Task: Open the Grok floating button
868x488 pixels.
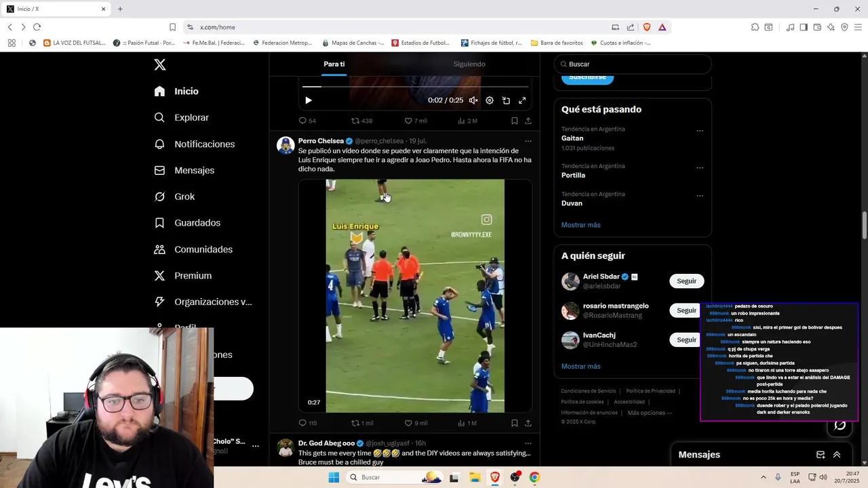Action: (840, 425)
